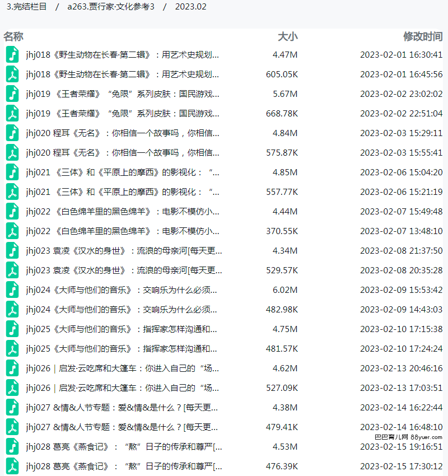This screenshot has height=476, width=448.
Task: Click PDF icon of jhj027 479.41K file
Action: 12,427
